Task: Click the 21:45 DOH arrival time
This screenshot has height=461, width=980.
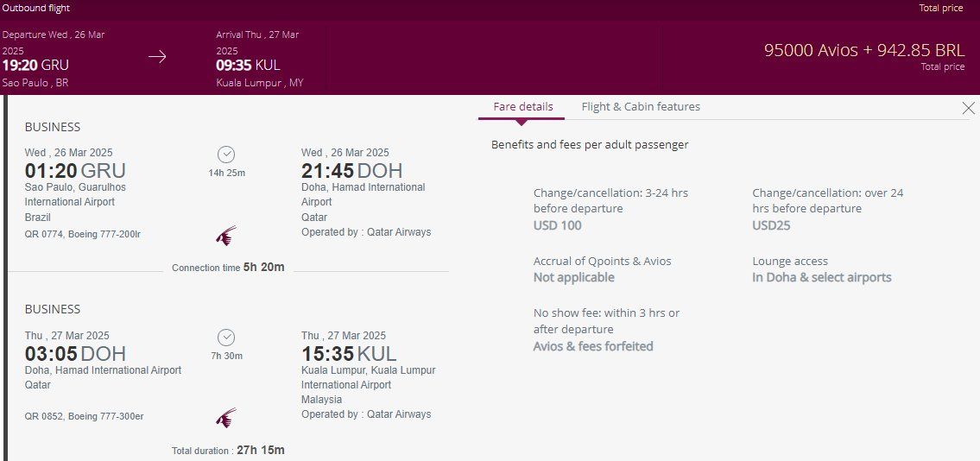Action: [351, 171]
